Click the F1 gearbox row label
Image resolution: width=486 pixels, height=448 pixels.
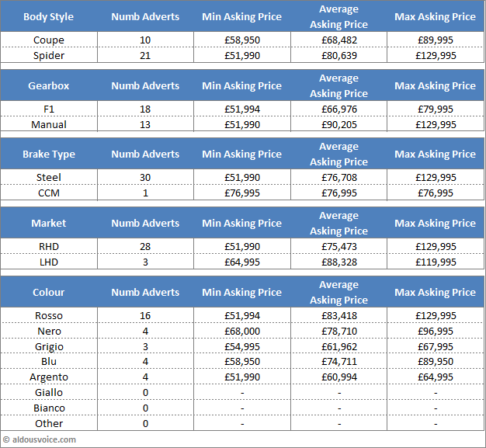(x=49, y=109)
